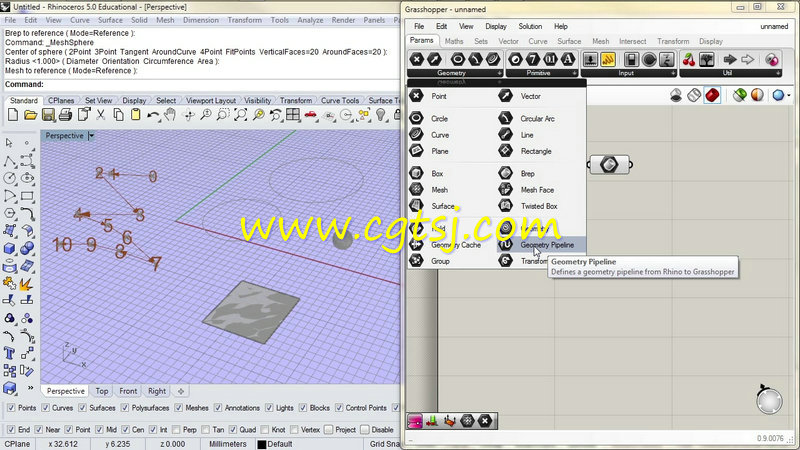The image size is (800, 450).
Task: Toggle Lights selection filter checkbox
Action: (x=269, y=408)
